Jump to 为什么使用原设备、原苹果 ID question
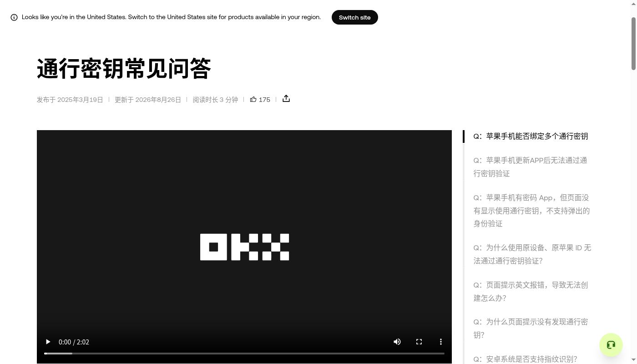 coord(532,254)
